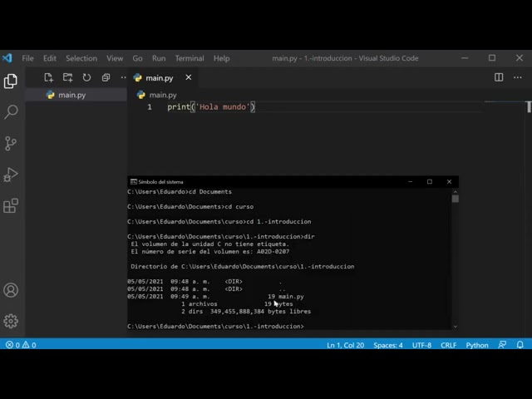The width and height of the screenshot is (532, 399).
Task: Close the main.py editor tab
Action: [189, 77]
